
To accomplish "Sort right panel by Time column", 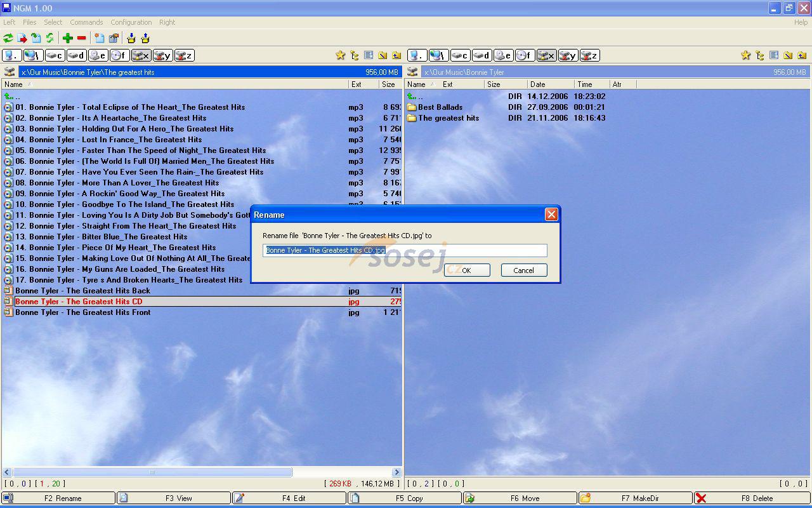I will (x=592, y=84).
